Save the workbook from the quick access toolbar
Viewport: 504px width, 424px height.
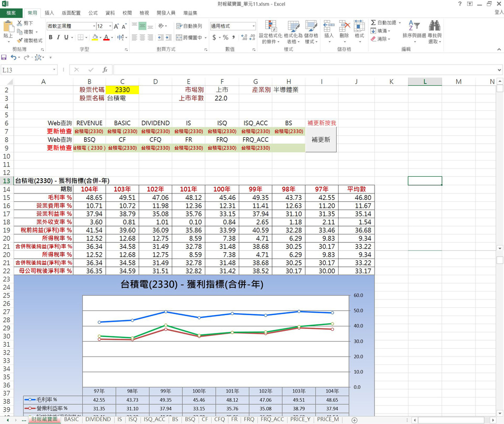(x=4, y=57)
